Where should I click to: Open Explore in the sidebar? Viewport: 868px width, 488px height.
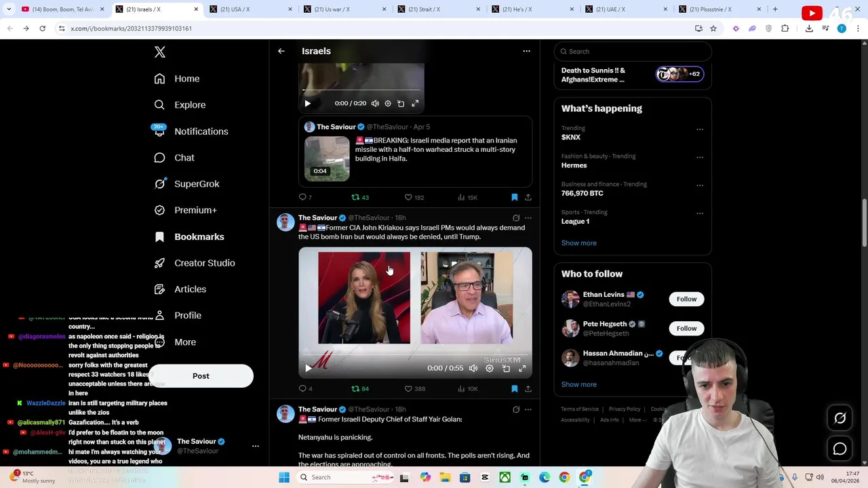pyautogui.click(x=180, y=105)
